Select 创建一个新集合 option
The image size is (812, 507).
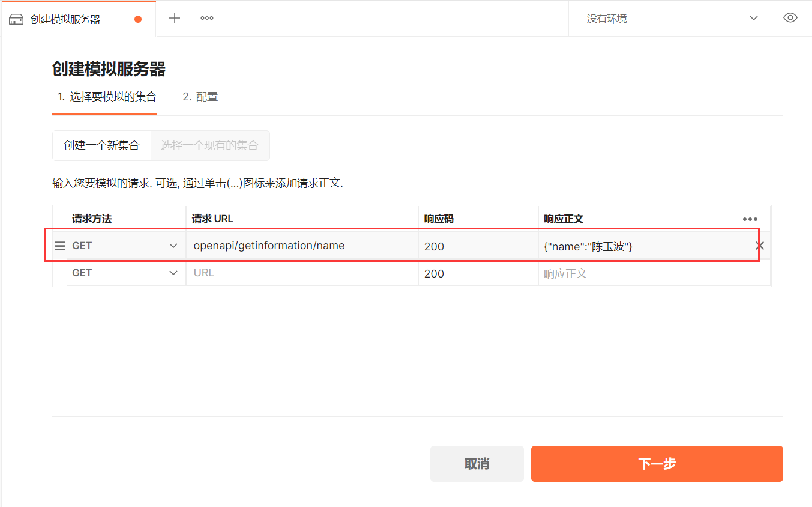point(102,145)
